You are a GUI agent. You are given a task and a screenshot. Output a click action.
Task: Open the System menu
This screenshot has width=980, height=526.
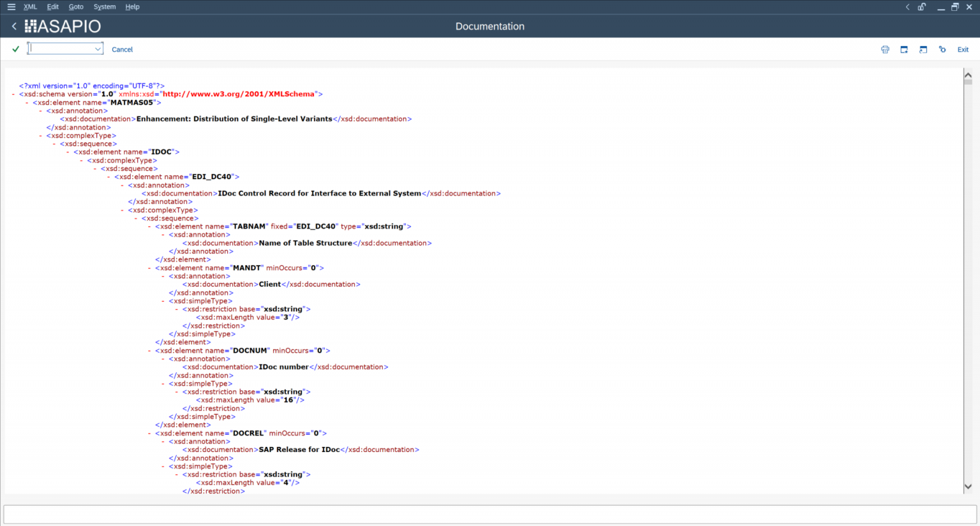point(105,7)
